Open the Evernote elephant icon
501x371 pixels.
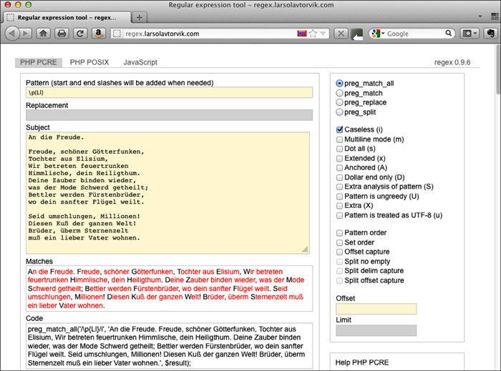click(x=490, y=34)
